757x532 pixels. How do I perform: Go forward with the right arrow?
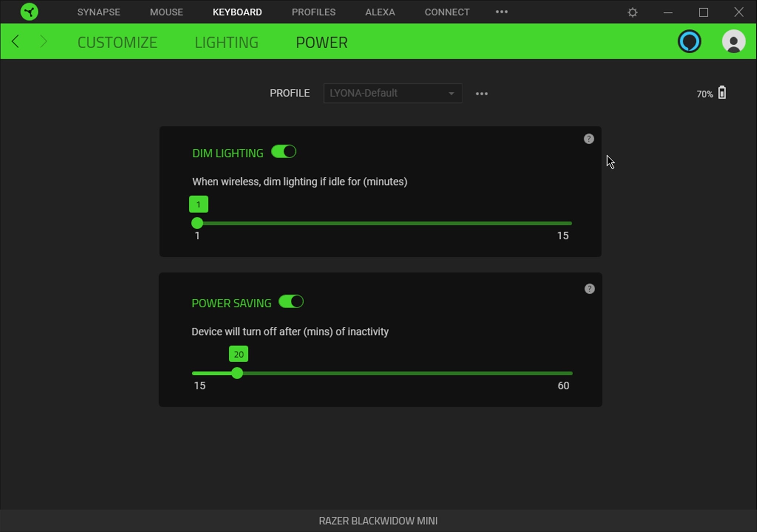[43, 41]
